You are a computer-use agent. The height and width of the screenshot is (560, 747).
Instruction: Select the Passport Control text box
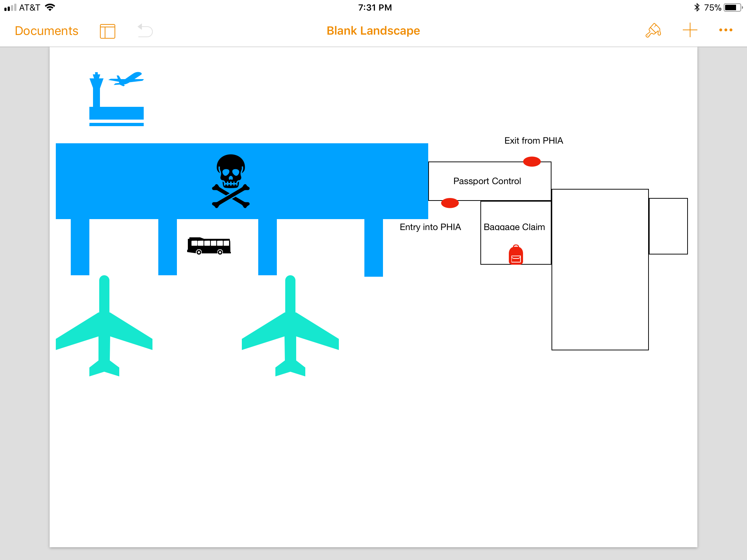(489, 181)
